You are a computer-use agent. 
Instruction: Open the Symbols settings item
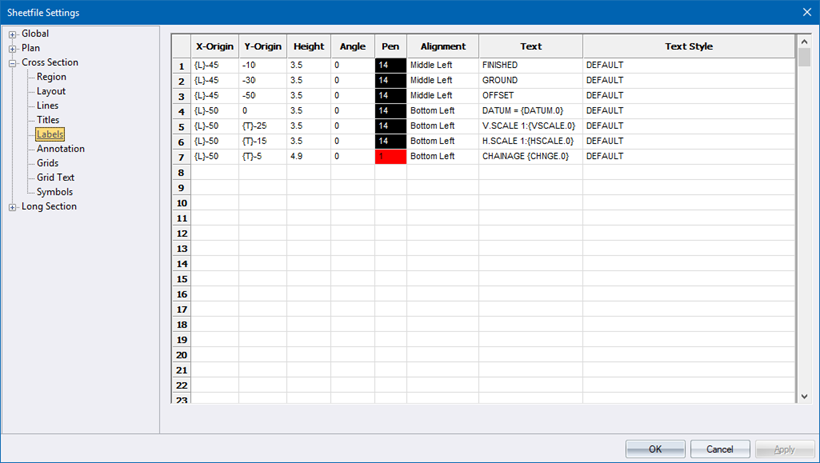[54, 192]
